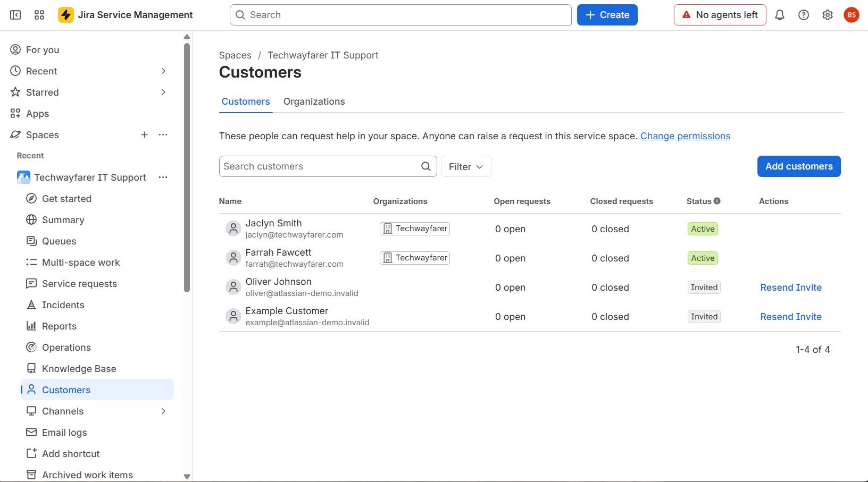Click the search magnifier in Search customers

click(x=426, y=166)
